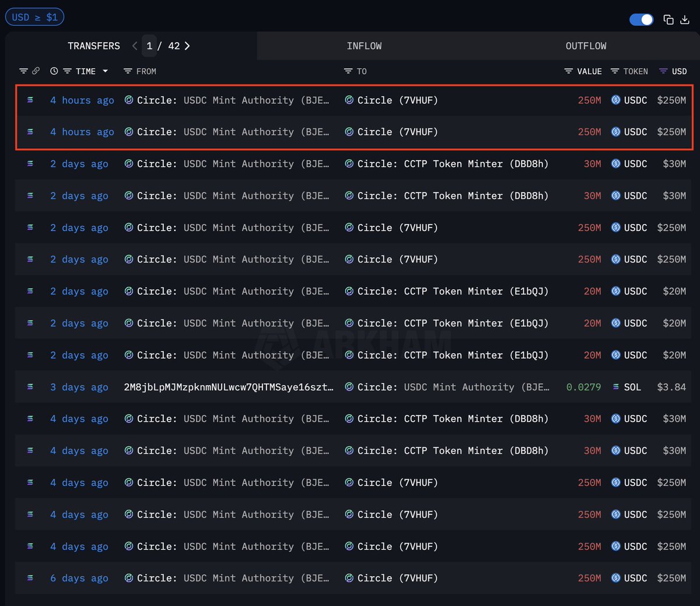
Task: Click the SOL token label
Action: [x=632, y=387]
